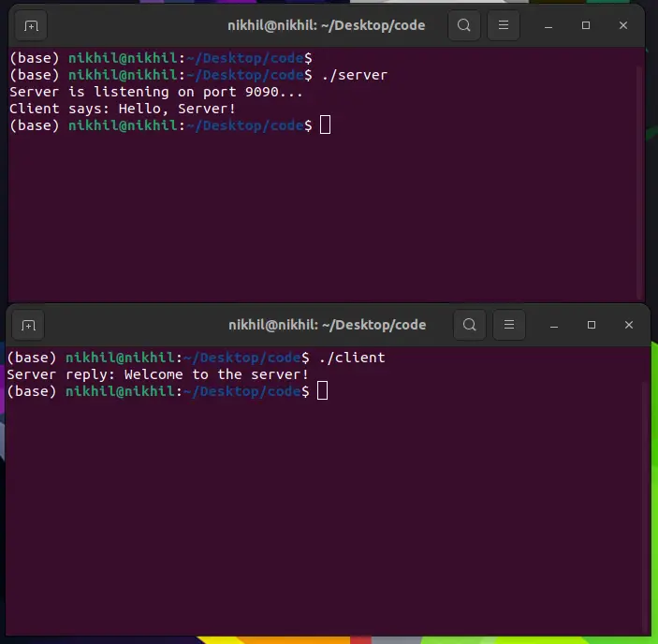
Task: Click the "./server" command text
Action: [x=354, y=75]
